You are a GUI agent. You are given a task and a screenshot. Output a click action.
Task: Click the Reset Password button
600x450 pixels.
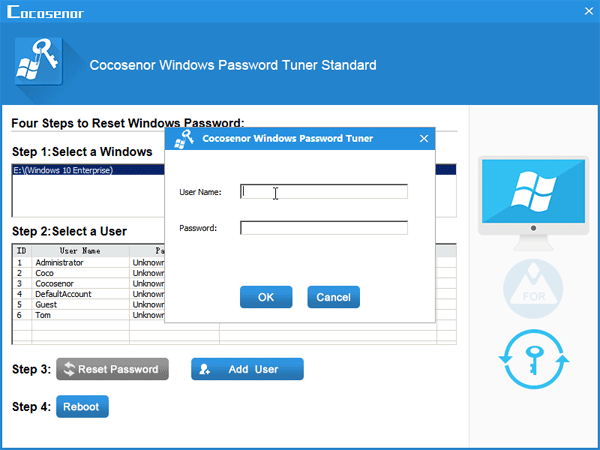[x=112, y=369]
